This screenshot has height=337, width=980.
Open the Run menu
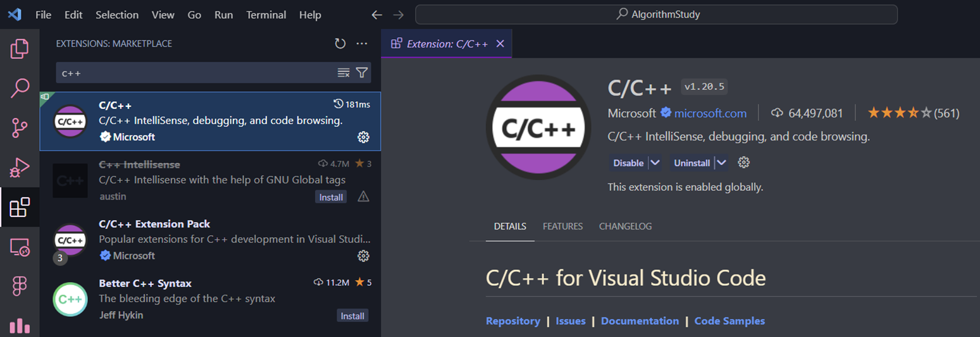[x=223, y=15]
